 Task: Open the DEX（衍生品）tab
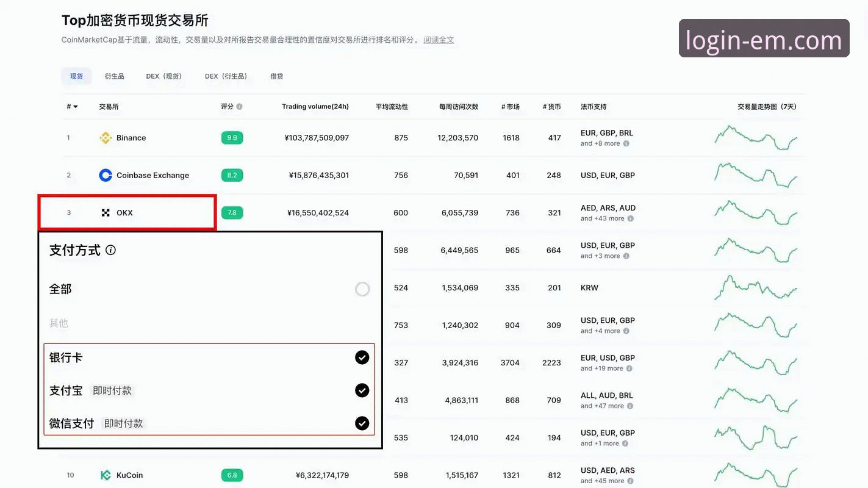coord(226,76)
